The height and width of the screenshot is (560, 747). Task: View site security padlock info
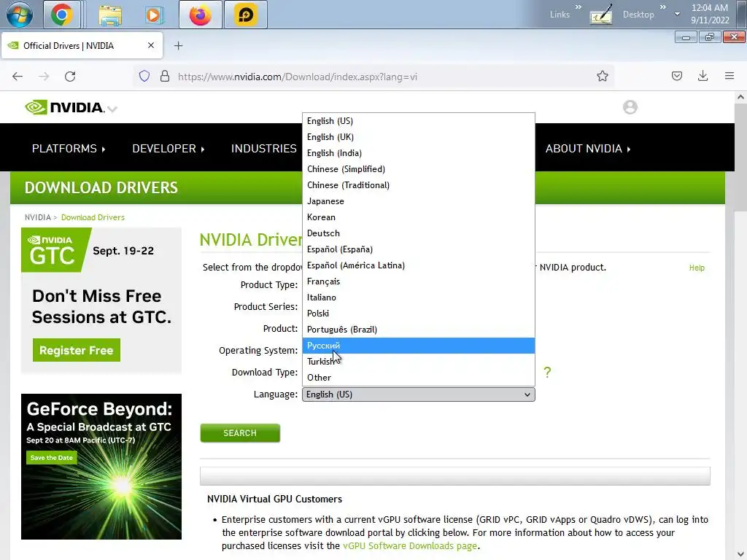click(165, 76)
